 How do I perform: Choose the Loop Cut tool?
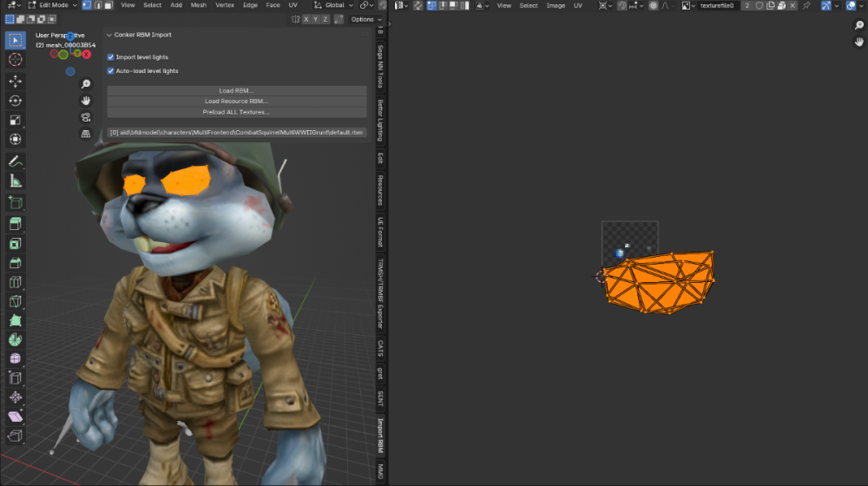(x=15, y=282)
